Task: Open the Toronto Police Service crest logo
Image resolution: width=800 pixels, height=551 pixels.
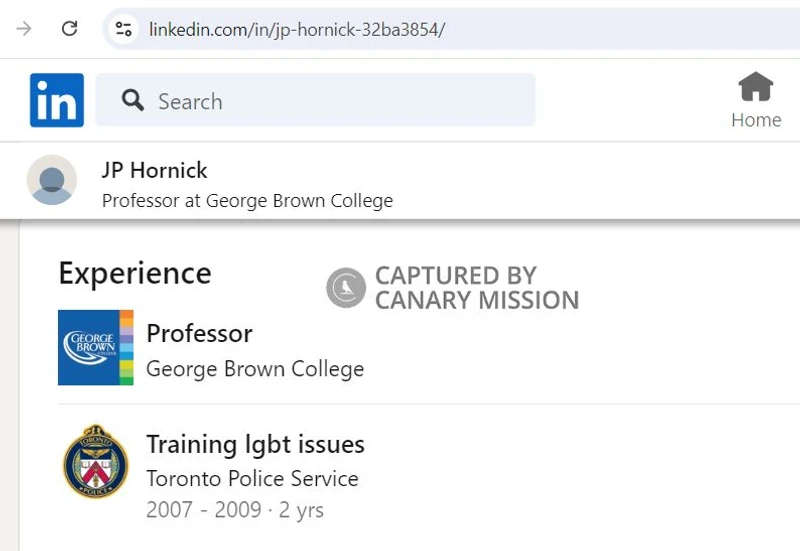Action: [95, 461]
